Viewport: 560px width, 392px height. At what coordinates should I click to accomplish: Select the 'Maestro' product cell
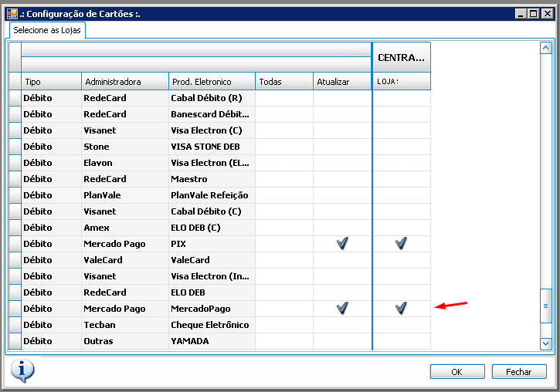pyautogui.click(x=212, y=179)
